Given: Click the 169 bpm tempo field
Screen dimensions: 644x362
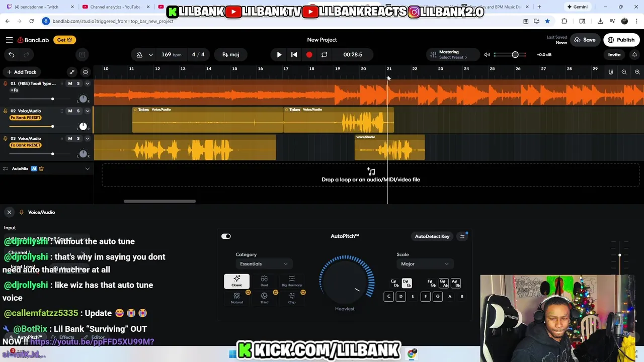Looking at the screenshot, I should [171, 54].
